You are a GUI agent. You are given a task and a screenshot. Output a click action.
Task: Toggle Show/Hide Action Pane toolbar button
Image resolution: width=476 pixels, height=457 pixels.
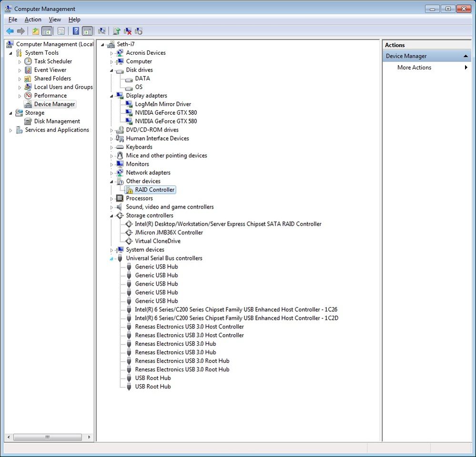pos(87,31)
